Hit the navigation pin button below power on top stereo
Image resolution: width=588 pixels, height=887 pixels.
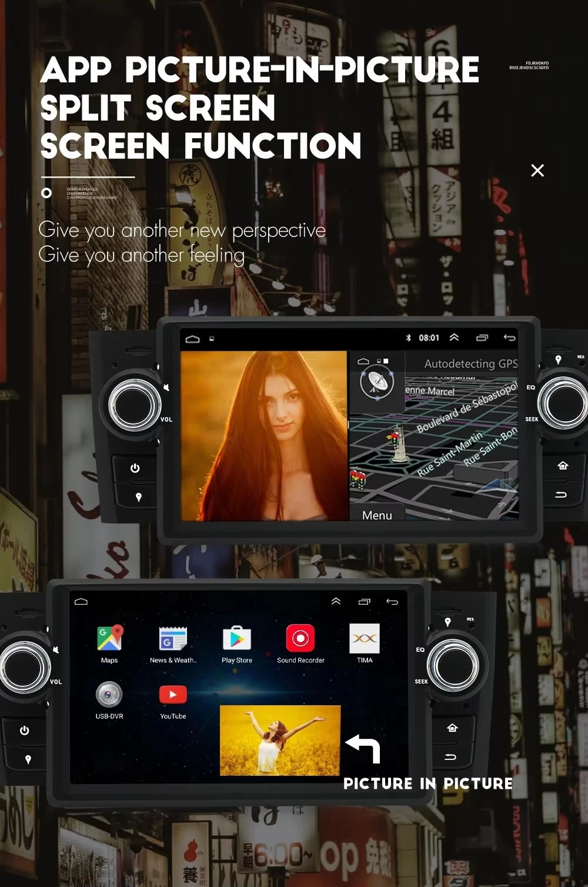point(138,497)
